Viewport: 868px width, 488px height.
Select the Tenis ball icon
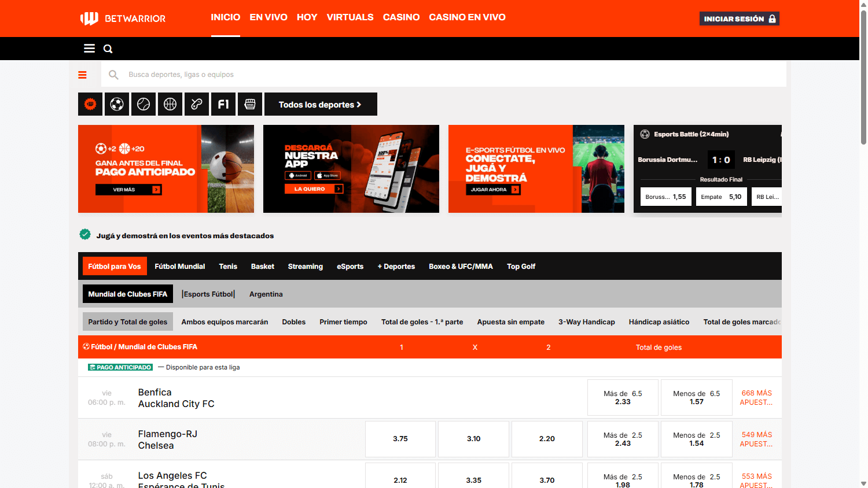(144, 104)
